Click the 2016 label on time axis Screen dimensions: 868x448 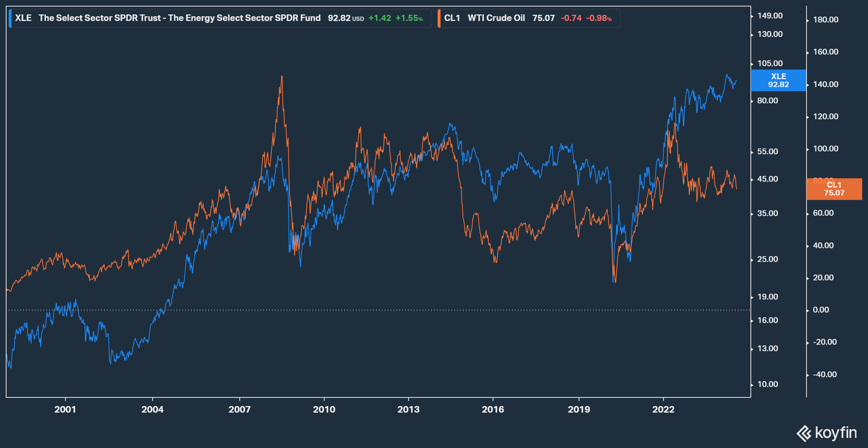493,409
